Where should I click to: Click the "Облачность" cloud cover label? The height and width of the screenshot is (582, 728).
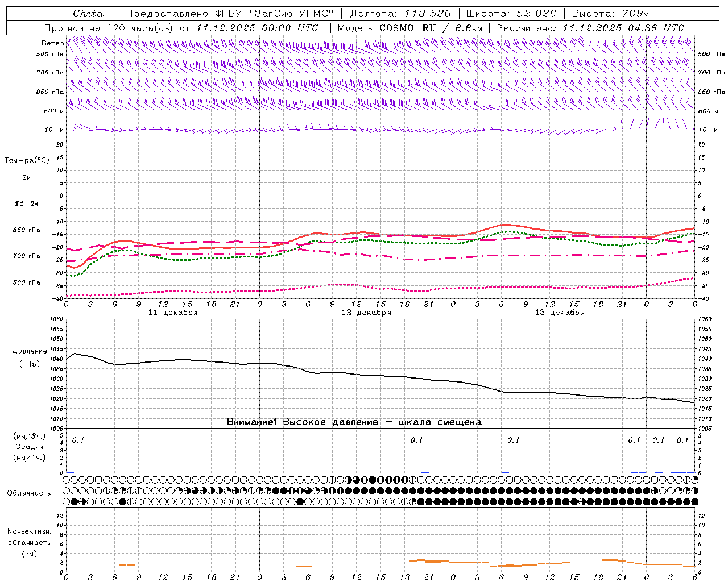(29, 493)
